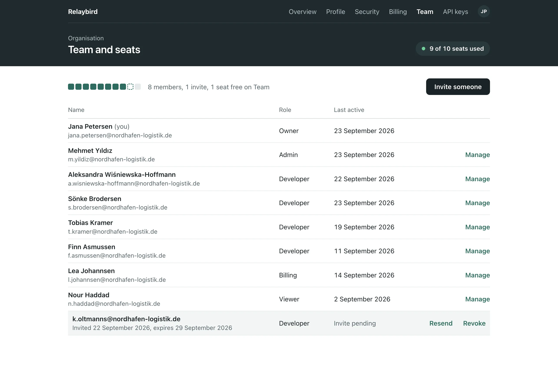Click the Viewer role cell
Screen dimensions: 558x392
[x=289, y=299]
